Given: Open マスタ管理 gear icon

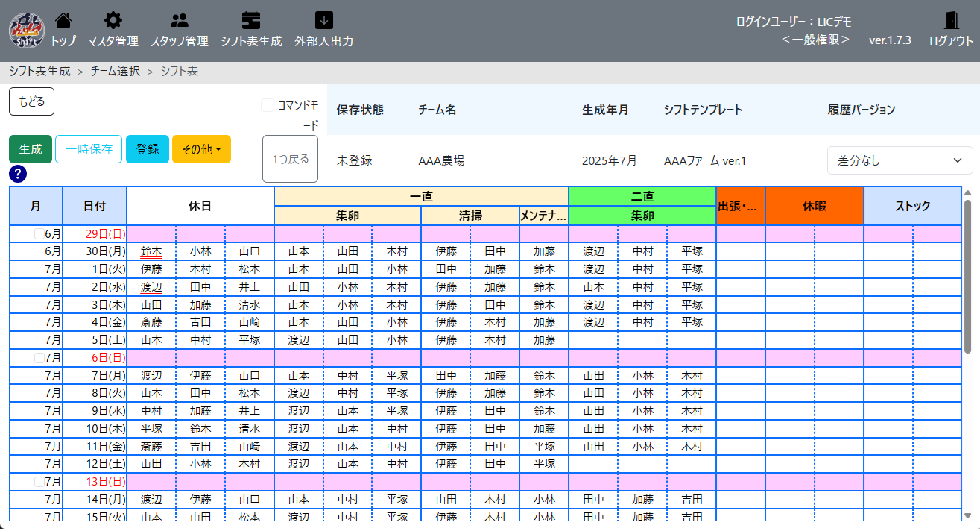Looking at the screenshot, I should tap(113, 21).
